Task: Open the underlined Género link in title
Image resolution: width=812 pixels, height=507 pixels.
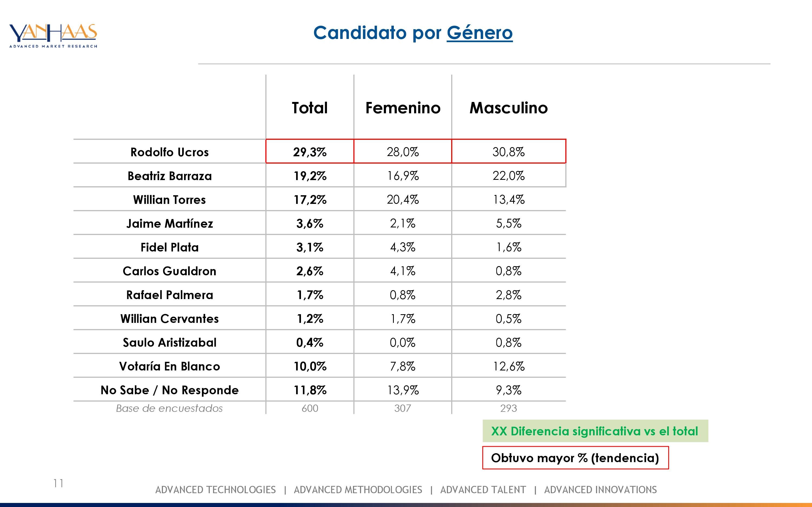Action: 479,33
